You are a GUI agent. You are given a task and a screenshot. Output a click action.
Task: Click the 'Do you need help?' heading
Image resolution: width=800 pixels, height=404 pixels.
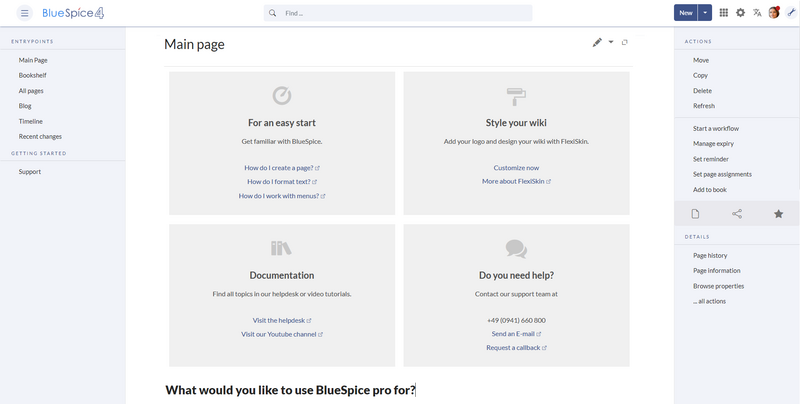click(x=516, y=275)
